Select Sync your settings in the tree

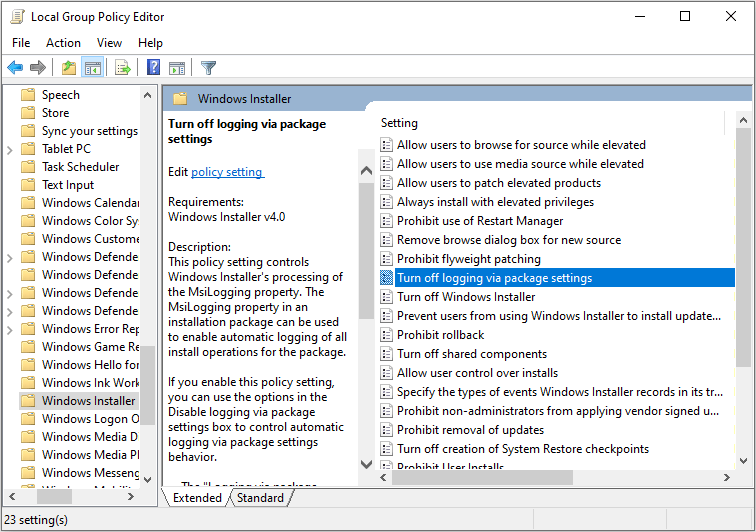tap(90, 131)
